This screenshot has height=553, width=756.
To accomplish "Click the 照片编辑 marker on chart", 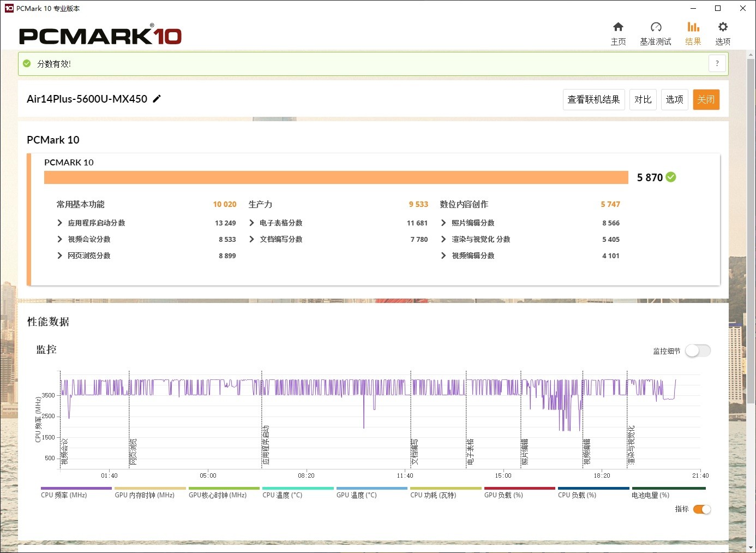I will (x=525, y=451).
